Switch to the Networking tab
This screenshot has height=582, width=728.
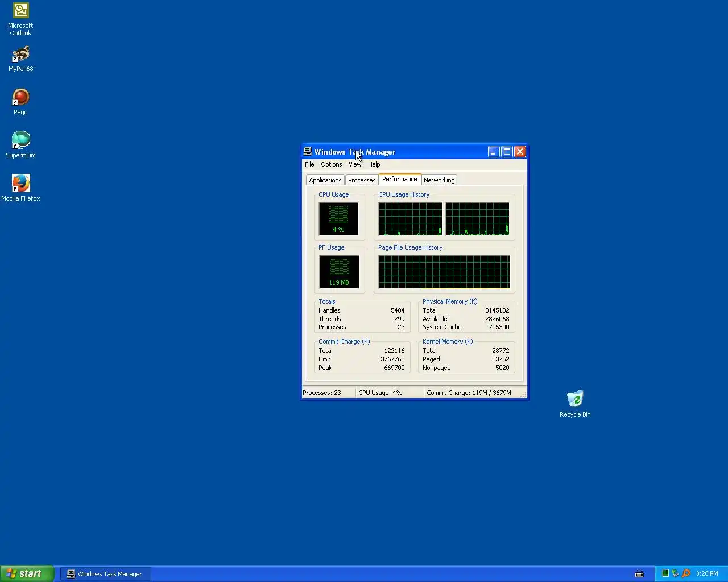tap(439, 180)
